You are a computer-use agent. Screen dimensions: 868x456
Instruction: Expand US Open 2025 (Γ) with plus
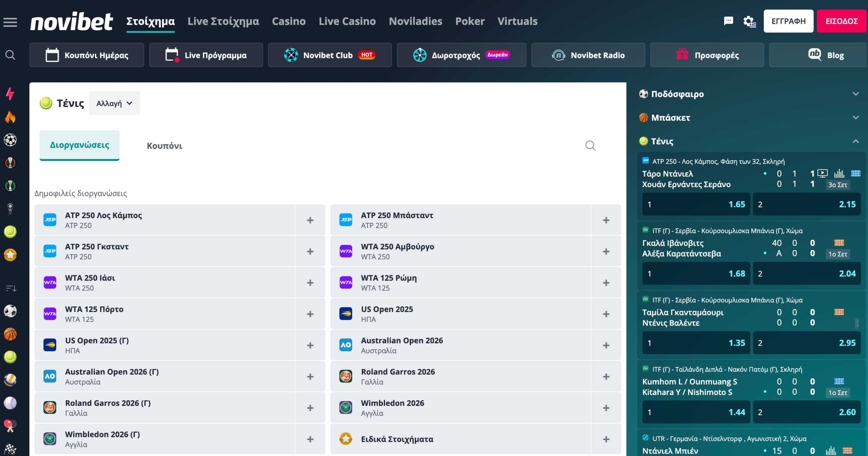[310, 345]
